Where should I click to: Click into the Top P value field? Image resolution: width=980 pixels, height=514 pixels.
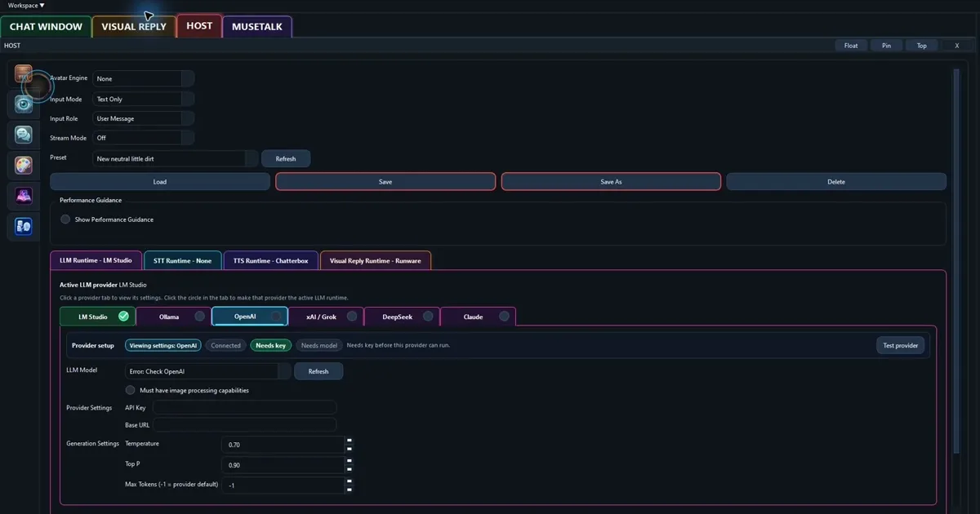[x=283, y=465]
